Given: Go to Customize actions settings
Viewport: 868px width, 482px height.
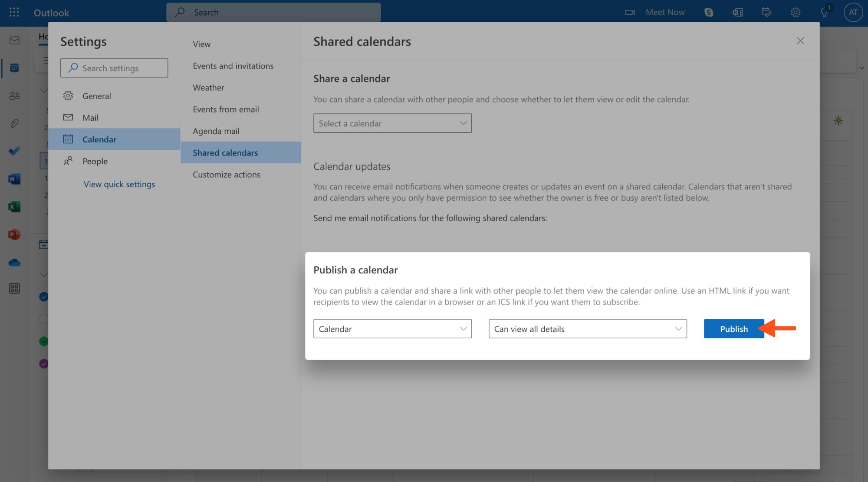Looking at the screenshot, I should tap(227, 175).
